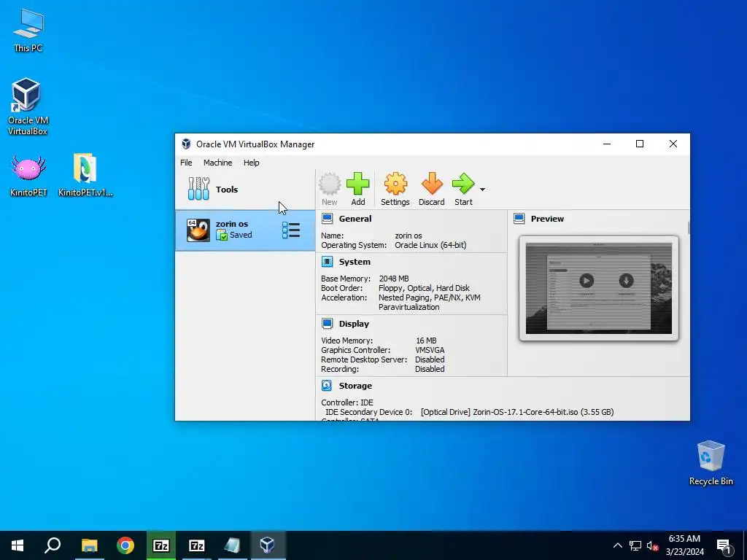Select the Recycle Bin desktop icon
Screen dimensions: 747x560
711,463
